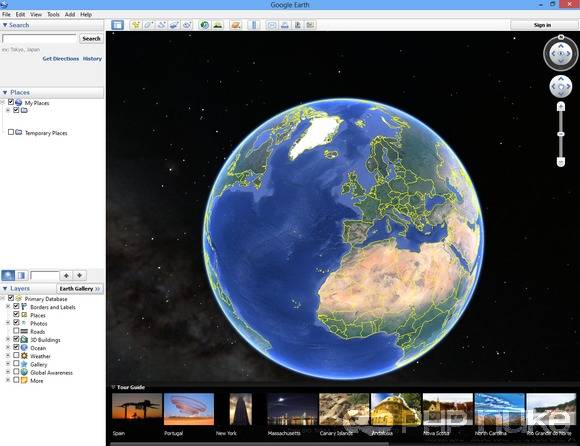Open the File menu
The height and width of the screenshot is (446, 580).
[x=6, y=14]
